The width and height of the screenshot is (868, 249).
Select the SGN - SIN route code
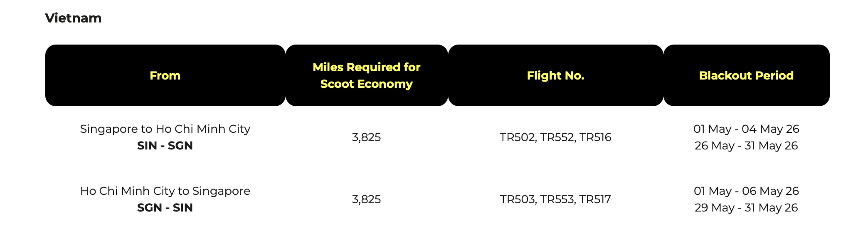[165, 208]
